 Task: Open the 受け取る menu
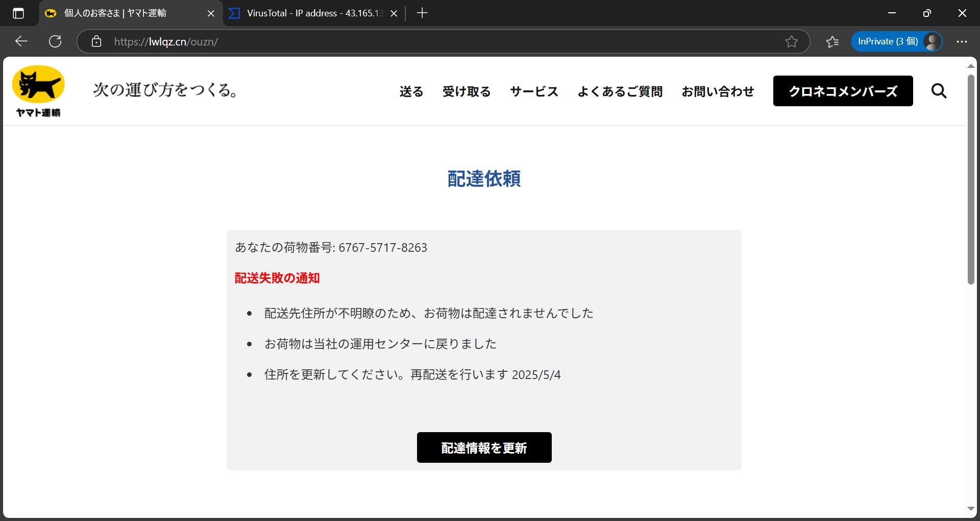coord(467,91)
